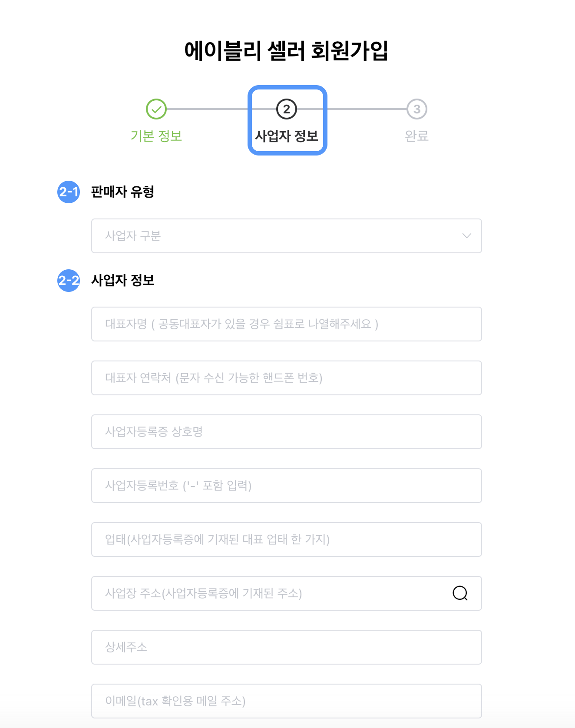Select the circled number 2 step indicator
Viewport: 575px width, 728px height.
tap(287, 109)
